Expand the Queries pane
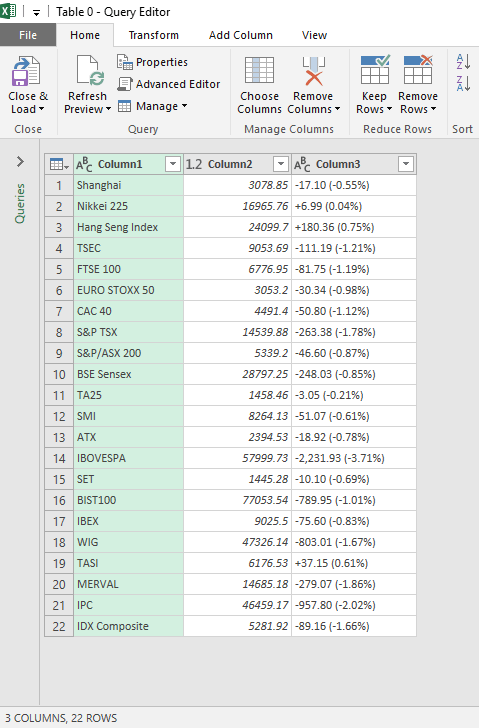 click(20, 162)
